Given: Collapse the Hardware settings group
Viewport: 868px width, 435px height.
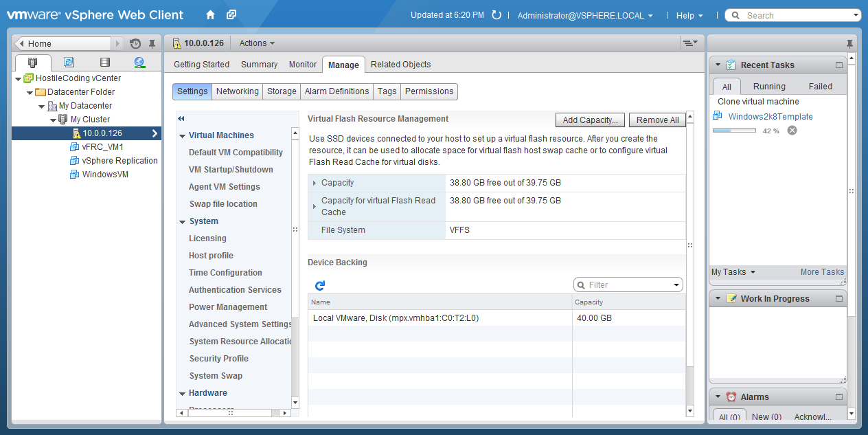Looking at the screenshot, I should (x=182, y=393).
